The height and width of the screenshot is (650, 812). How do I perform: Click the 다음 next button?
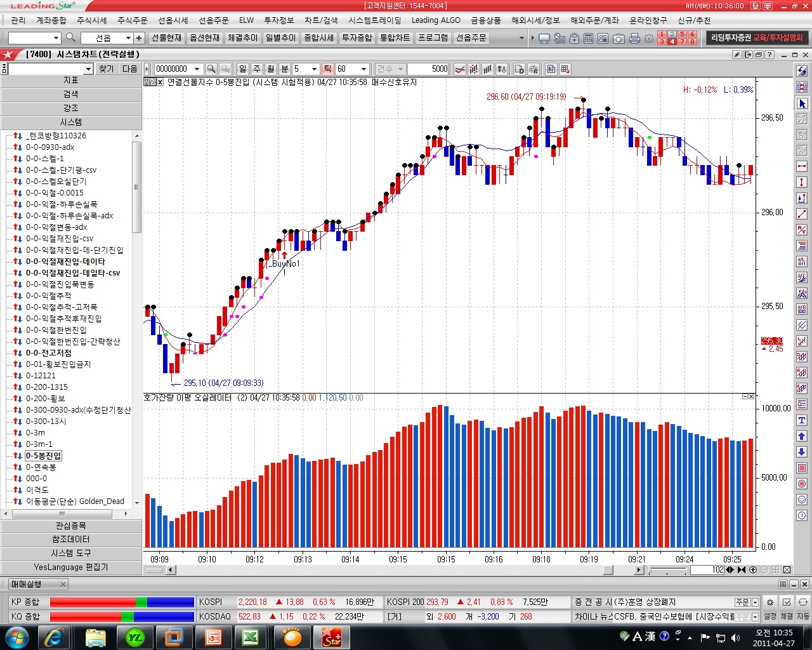[129, 69]
